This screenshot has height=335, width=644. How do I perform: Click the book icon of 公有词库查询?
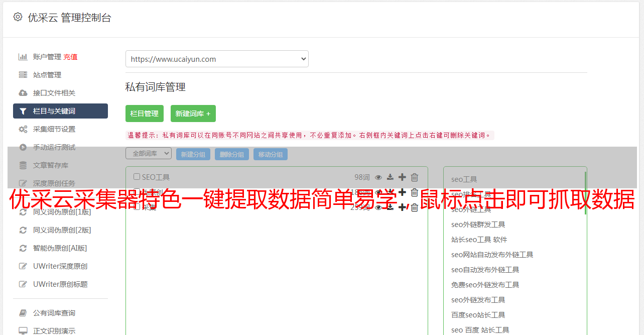(23, 313)
